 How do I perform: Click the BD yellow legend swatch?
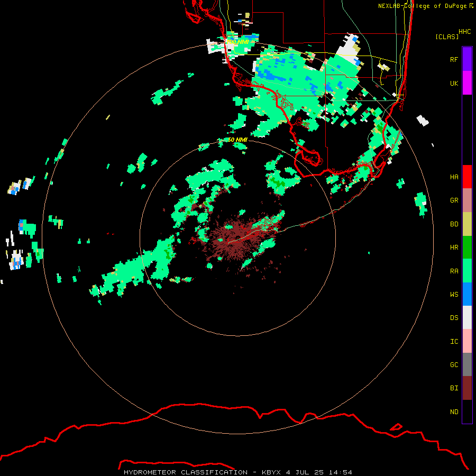467,224
